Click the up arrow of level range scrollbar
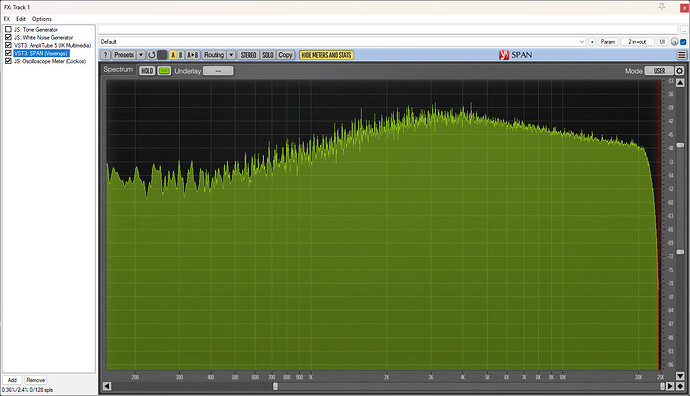This screenshot has height=396, width=690. (680, 83)
